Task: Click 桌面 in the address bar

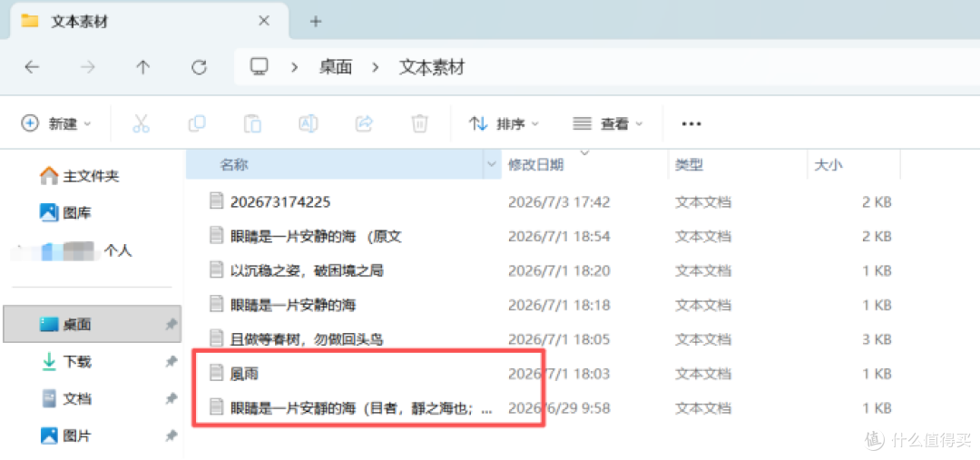Action: coord(335,67)
